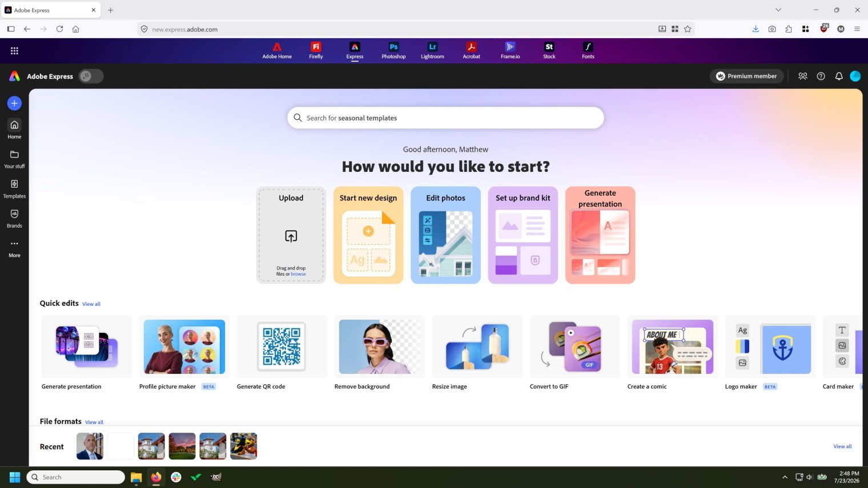Select the top Generate presentation card

point(600,235)
